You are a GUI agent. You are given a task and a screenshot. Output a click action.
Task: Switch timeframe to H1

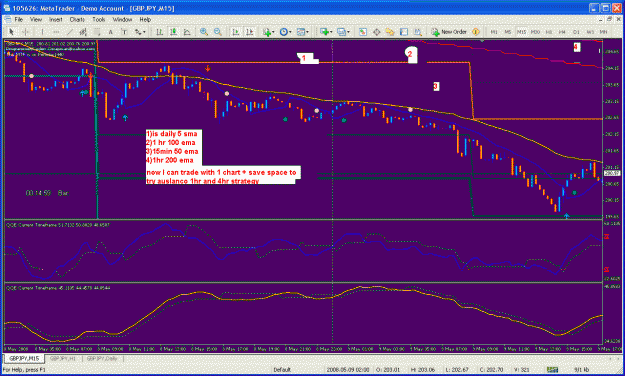548,32
